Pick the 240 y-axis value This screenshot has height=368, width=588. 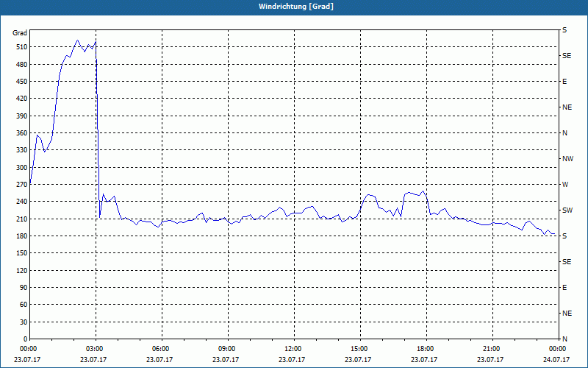pos(21,202)
